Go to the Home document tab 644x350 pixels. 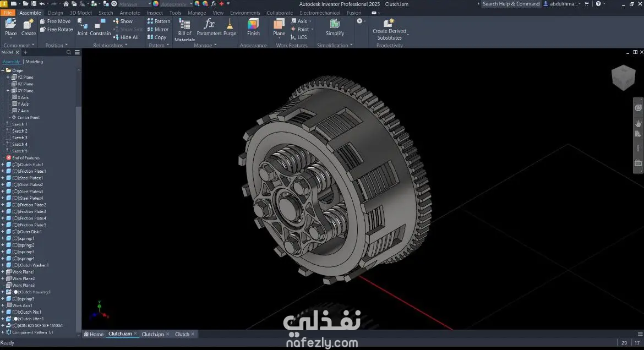(x=94, y=334)
